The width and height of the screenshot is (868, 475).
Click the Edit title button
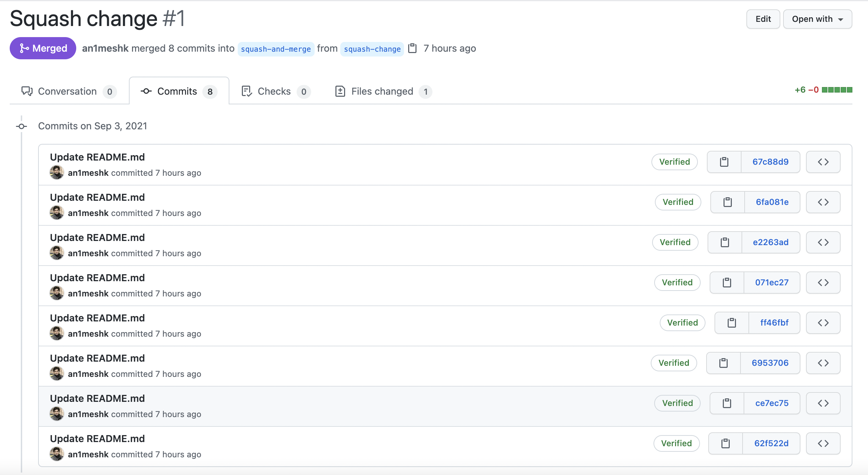763,19
